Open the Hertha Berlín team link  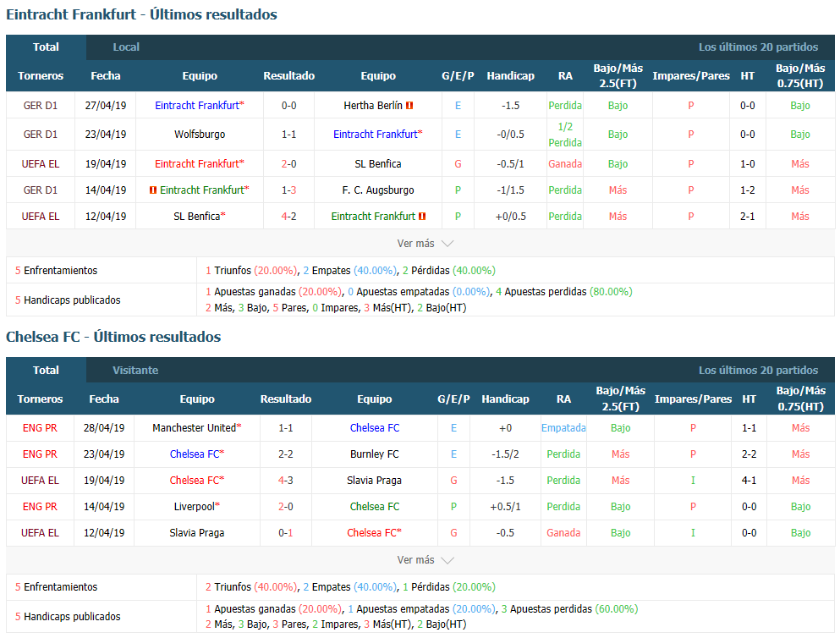tap(373, 106)
